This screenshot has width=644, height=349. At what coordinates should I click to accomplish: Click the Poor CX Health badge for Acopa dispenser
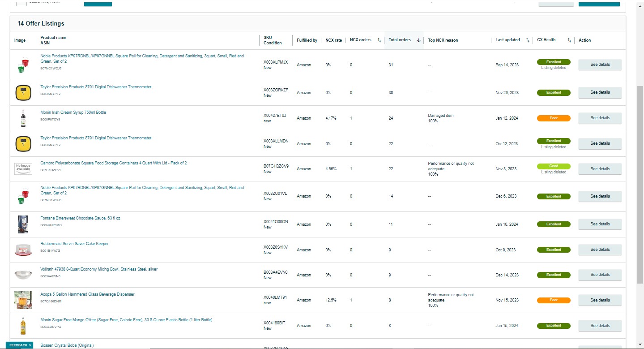pos(554,300)
